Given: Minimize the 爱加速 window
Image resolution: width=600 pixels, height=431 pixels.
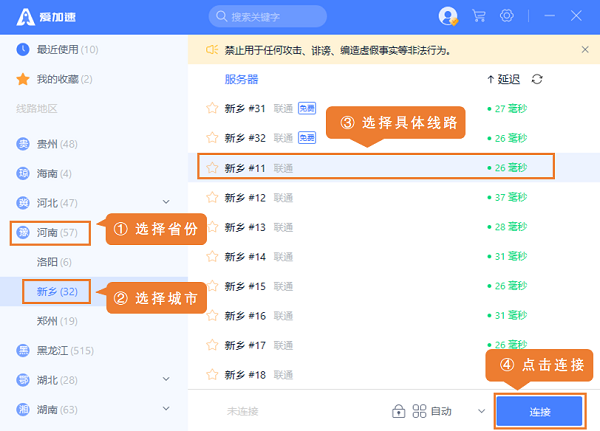Looking at the screenshot, I should coord(549,16).
